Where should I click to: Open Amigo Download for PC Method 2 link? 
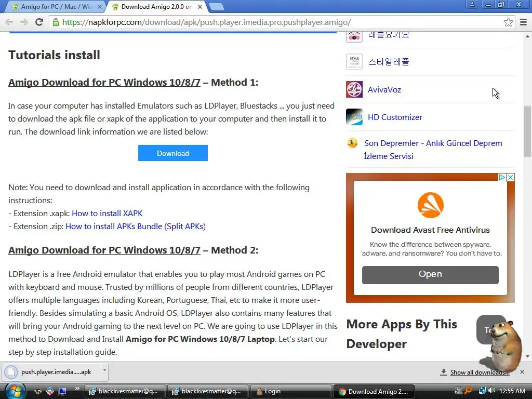(x=104, y=250)
